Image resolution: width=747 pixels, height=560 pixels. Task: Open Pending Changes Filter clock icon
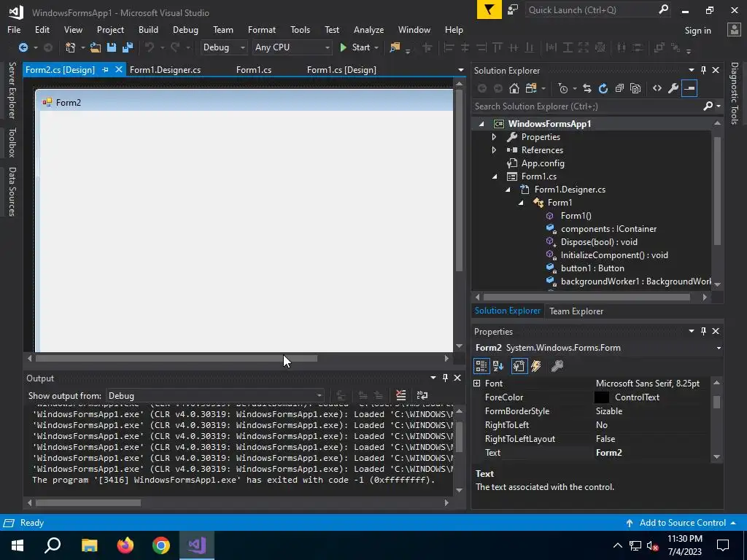tap(563, 88)
